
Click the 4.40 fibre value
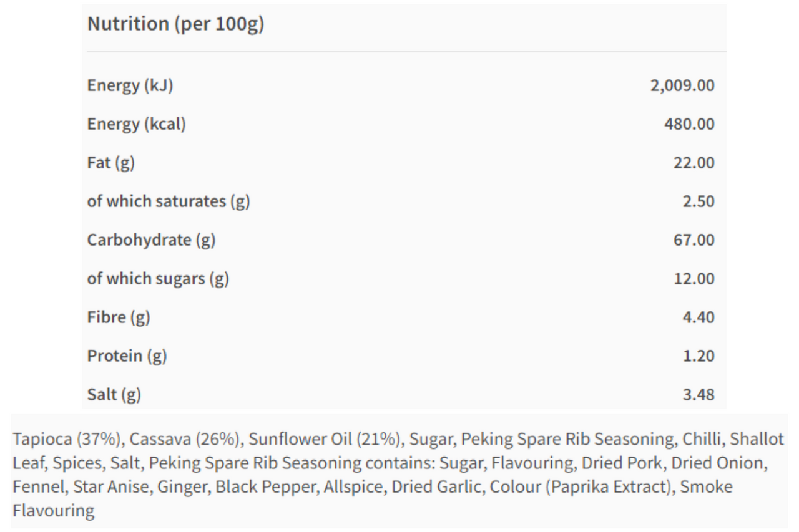tap(699, 317)
